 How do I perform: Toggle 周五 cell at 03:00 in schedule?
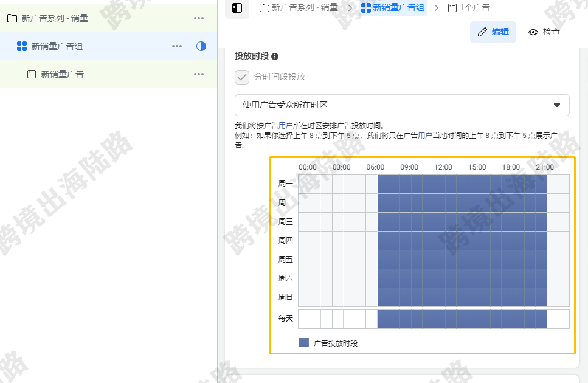[x=338, y=260]
